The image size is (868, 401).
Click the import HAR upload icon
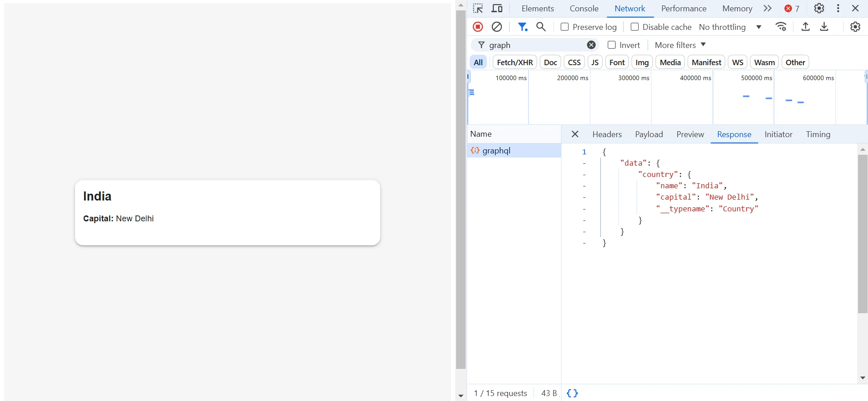[x=806, y=27]
